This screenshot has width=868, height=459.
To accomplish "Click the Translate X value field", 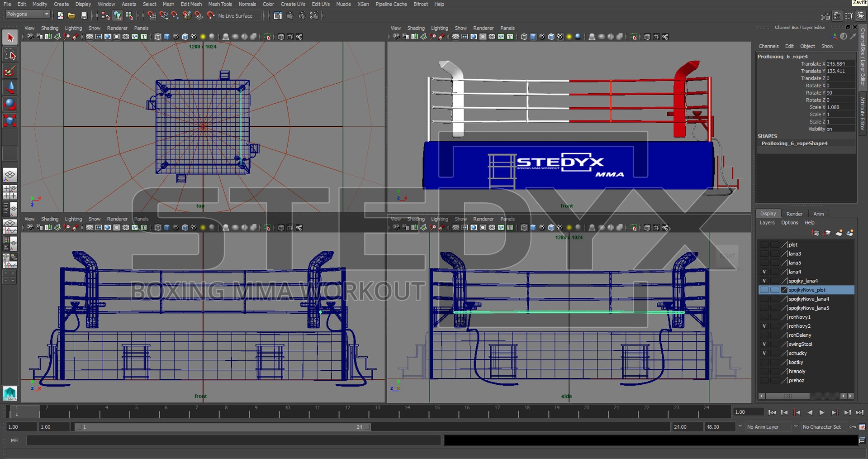I will point(841,64).
